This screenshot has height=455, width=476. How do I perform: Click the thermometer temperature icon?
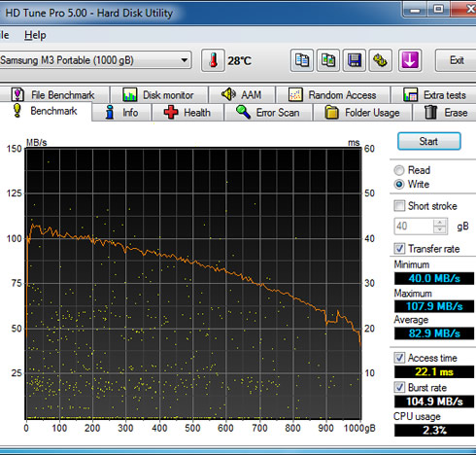(213, 60)
